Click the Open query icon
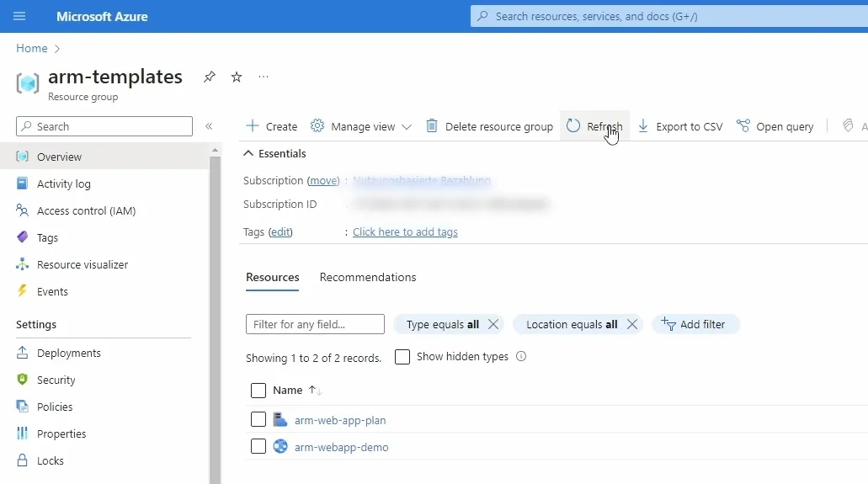 point(743,125)
